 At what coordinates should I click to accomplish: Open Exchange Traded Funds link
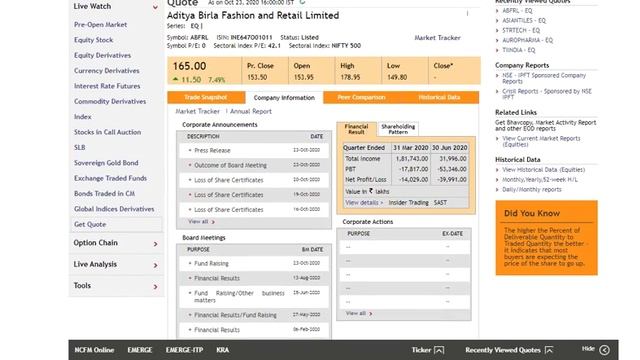(110, 178)
